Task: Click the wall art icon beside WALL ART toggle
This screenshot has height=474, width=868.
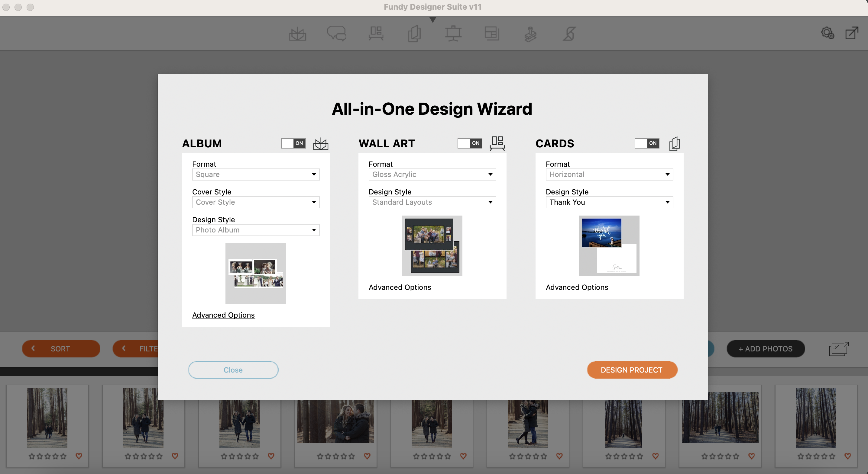Action: [497, 143]
